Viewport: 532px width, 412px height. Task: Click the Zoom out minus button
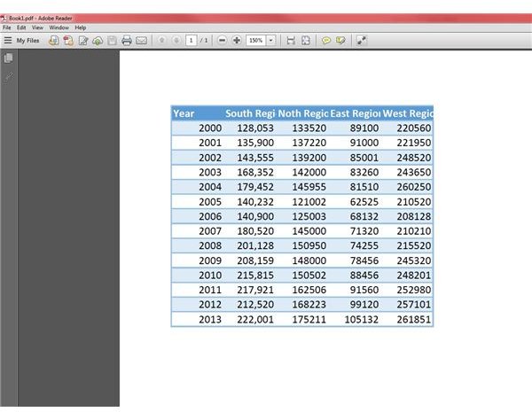(x=222, y=41)
